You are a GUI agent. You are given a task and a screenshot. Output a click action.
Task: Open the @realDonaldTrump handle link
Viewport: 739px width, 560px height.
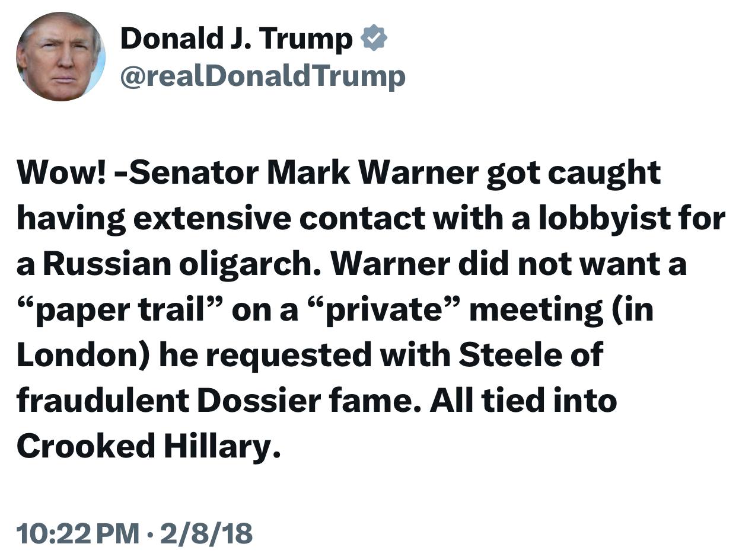[x=263, y=76]
